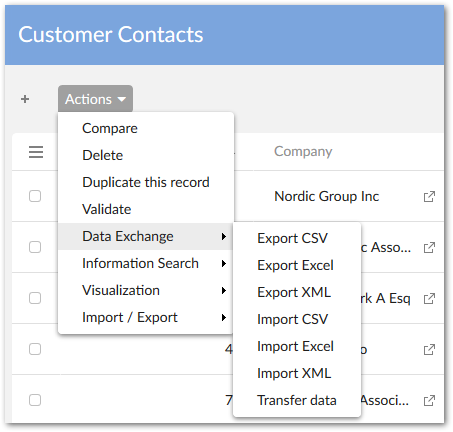Choose Export CSV
453x432 pixels.
tap(297, 238)
